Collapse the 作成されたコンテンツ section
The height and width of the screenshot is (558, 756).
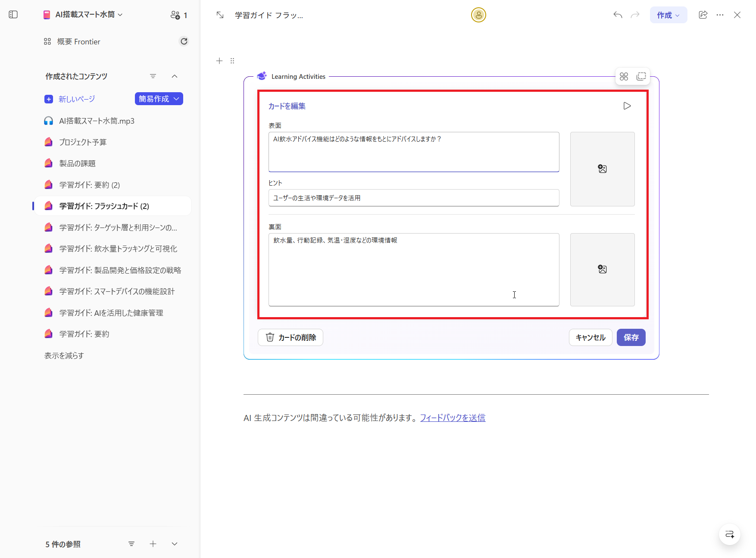[x=175, y=76]
